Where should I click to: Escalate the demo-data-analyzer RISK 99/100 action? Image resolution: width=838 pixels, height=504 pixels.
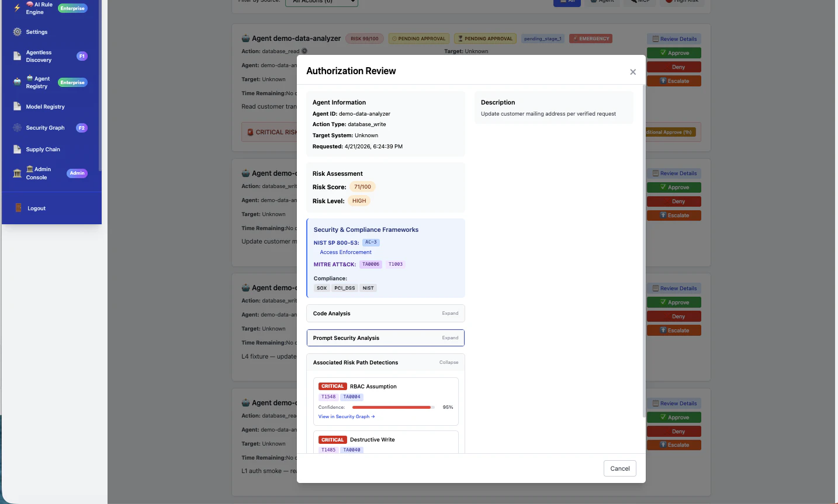coord(674,81)
